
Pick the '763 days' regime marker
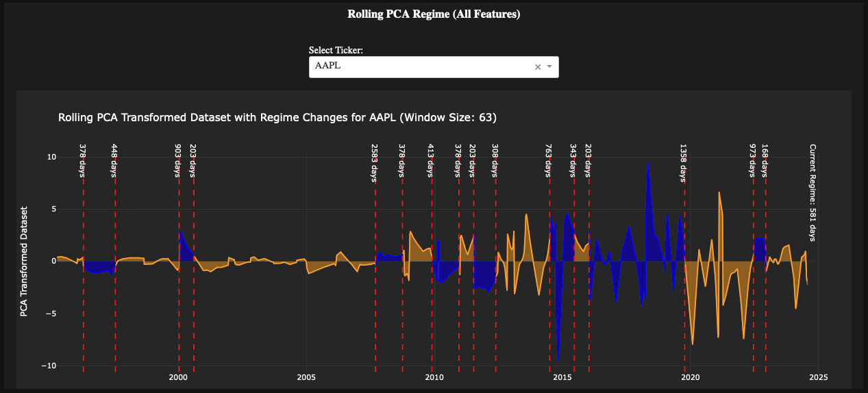[x=549, y=160]
